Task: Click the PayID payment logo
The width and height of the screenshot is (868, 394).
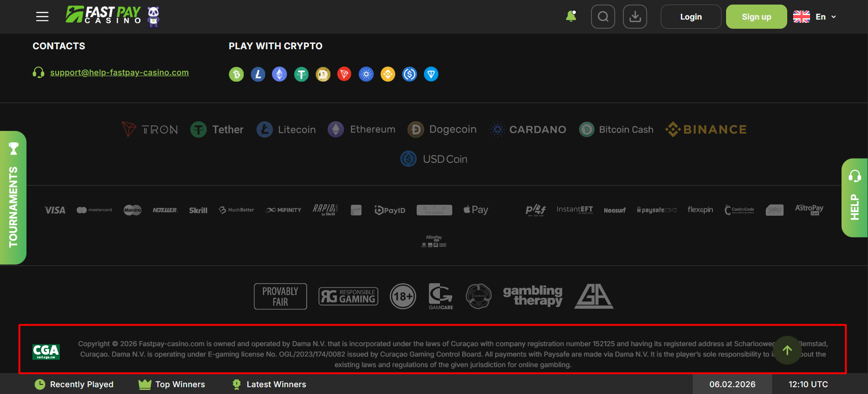Action: point(390,210)
